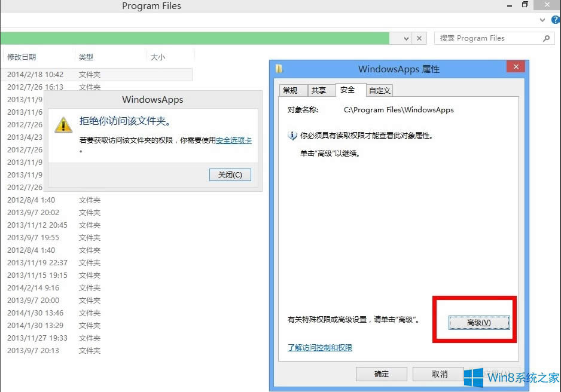The width and height of the screenshot is (561, 392).
Task: Click the folder icon of the 2014/2/18 文件夹 row
Action: tap(89, 74)
